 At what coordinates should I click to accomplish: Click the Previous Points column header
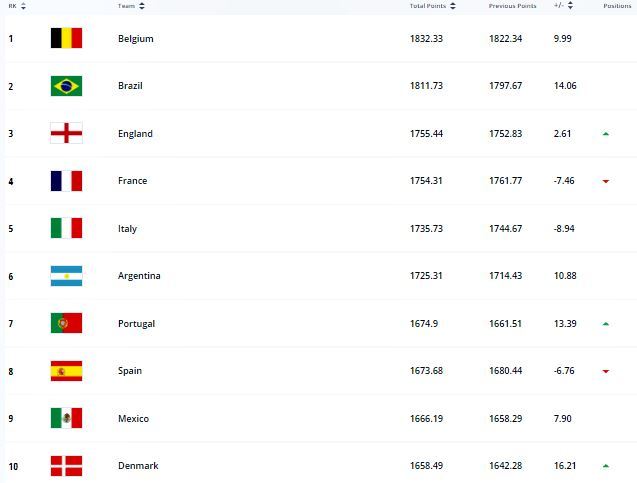point(512,6)
